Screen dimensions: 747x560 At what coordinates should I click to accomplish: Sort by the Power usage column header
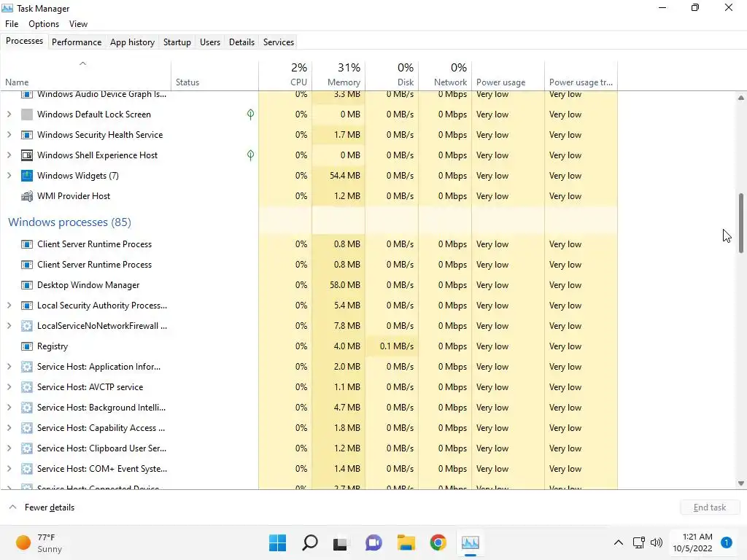coord(508,75)
